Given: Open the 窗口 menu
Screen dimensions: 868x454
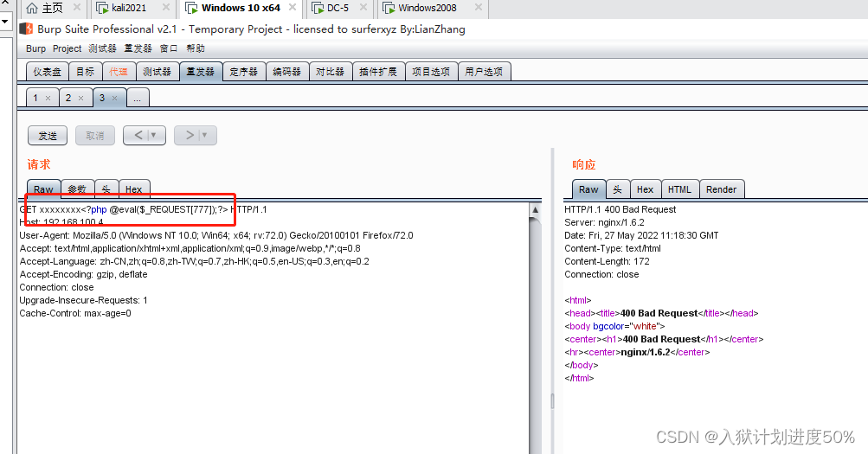Looking at the screenshot, I should [169, 48].
